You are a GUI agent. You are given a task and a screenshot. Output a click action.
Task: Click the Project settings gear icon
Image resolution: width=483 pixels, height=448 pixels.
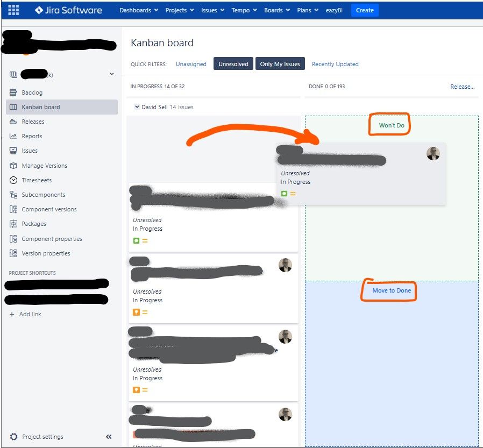coord(13,437)
